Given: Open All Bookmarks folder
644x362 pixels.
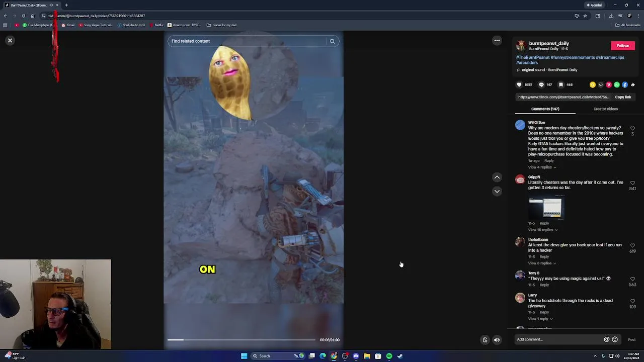Looking at the screenshot, I should pyautogui.click(x=628, y=25).
